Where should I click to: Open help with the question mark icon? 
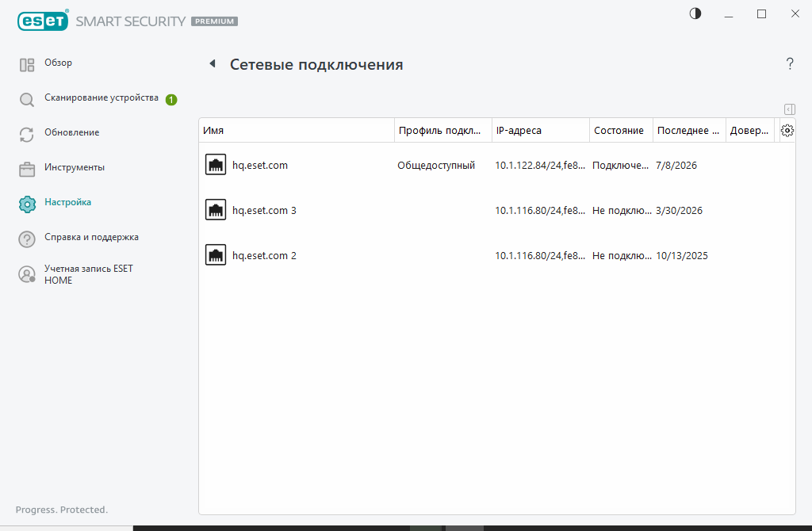click(790, 63)
